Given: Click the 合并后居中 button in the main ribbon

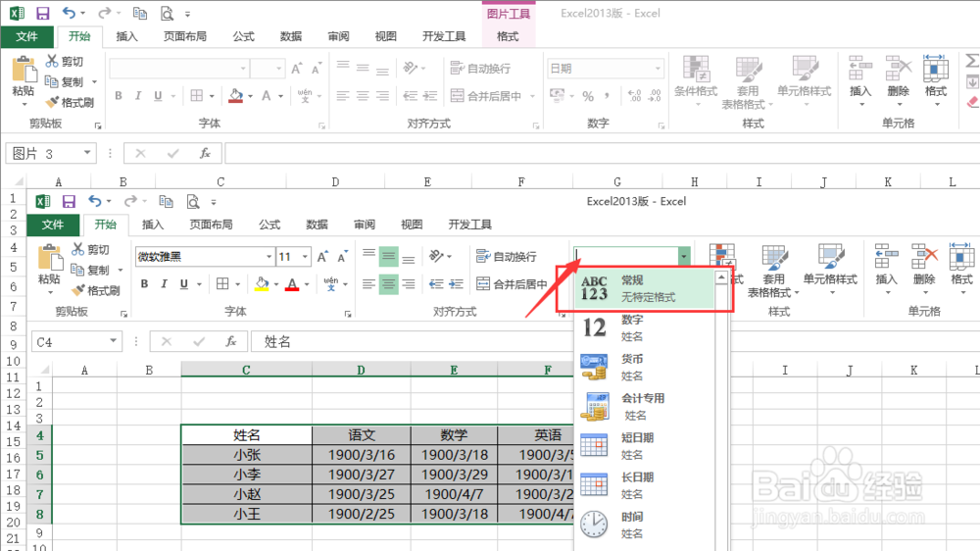Looking at the screenshot, I should (x=486, y=96).
